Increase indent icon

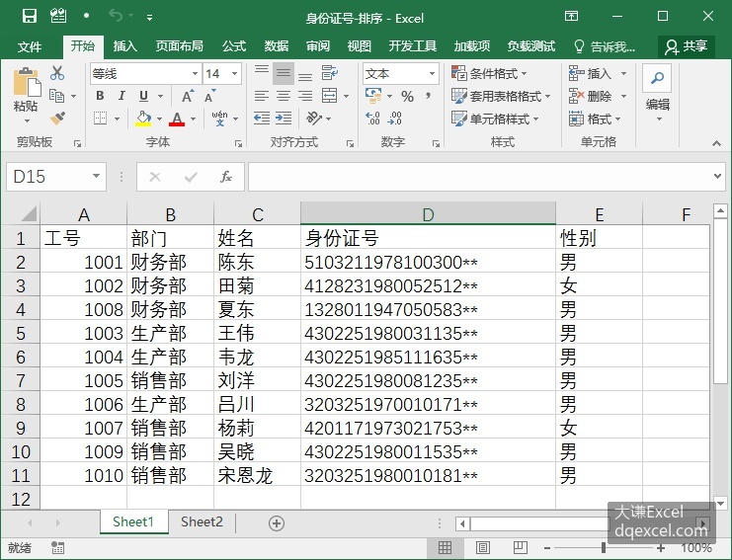tap(284, 119)
